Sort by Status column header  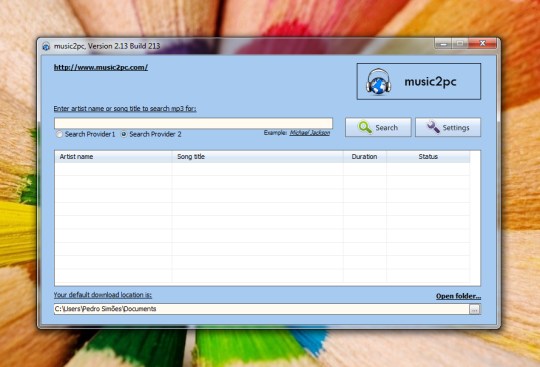click(x=428, y=157)
